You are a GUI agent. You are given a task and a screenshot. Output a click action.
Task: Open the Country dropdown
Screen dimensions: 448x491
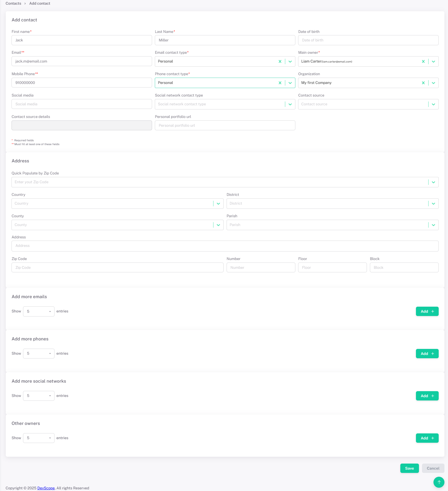(218, 204)
